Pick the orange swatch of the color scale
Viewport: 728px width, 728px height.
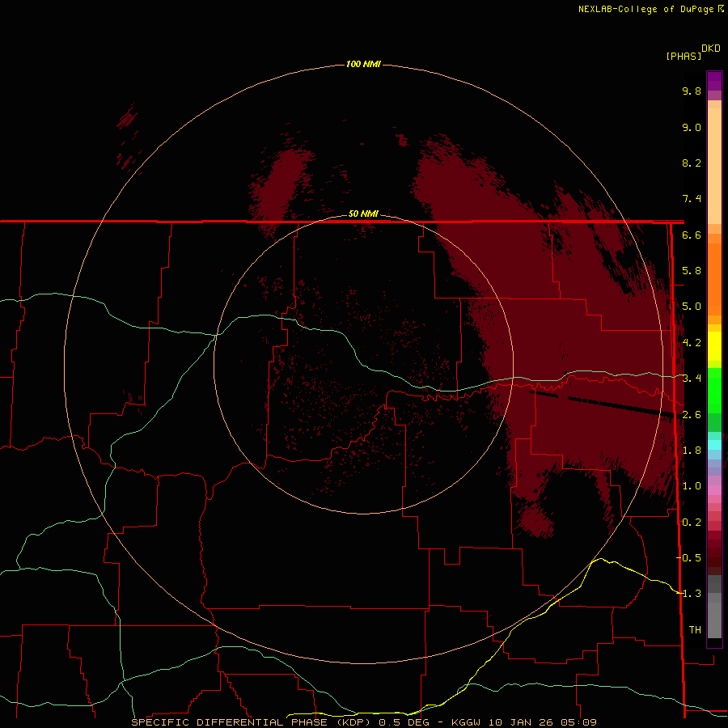point(714,278)
